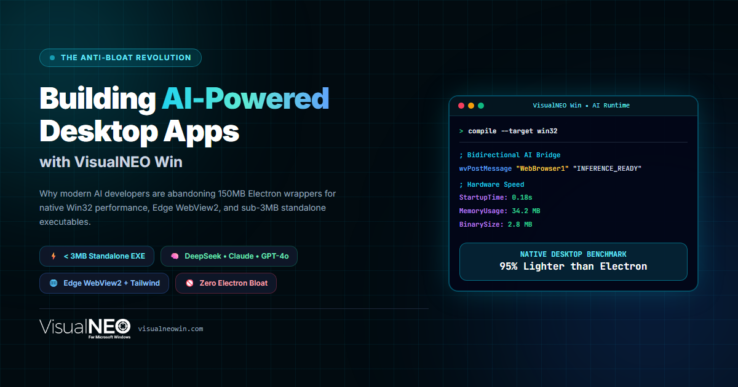Image resolution: width=738 pixels, height=387 pixels.
Task: Click the '< 3MB Standalone EXE' badge
Action: (x=97, y=256)
